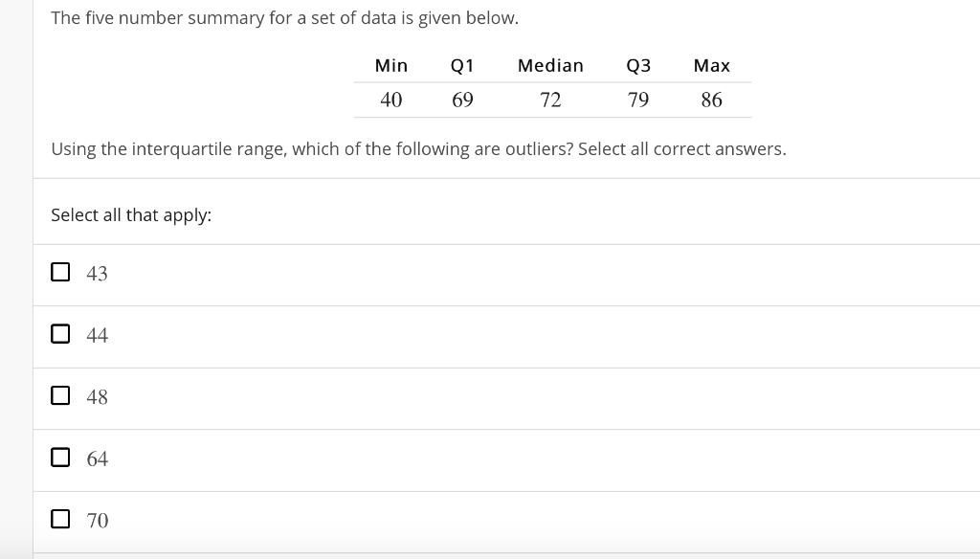Enable the checkbox for option 70
Viewport: 980px width, 559px height.
[60, 519]
